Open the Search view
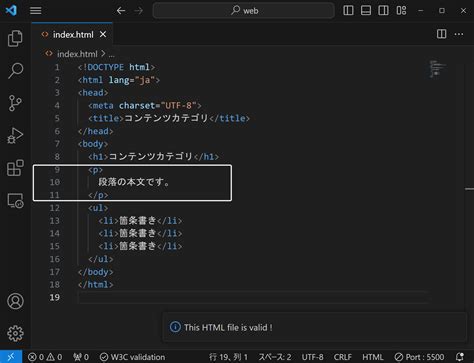The image size is (474, 363). (x=15, y=70)
